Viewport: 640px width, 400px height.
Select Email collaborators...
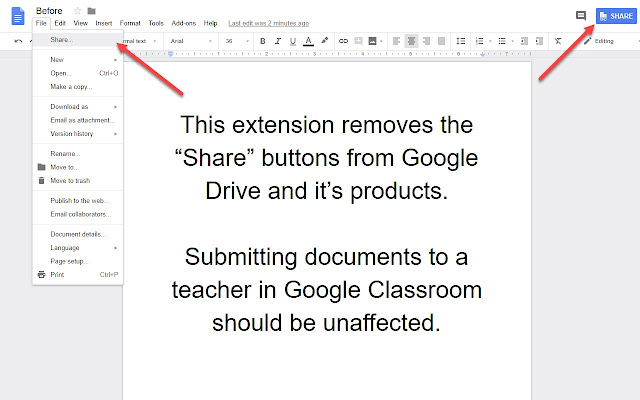(x=78, y=214)
